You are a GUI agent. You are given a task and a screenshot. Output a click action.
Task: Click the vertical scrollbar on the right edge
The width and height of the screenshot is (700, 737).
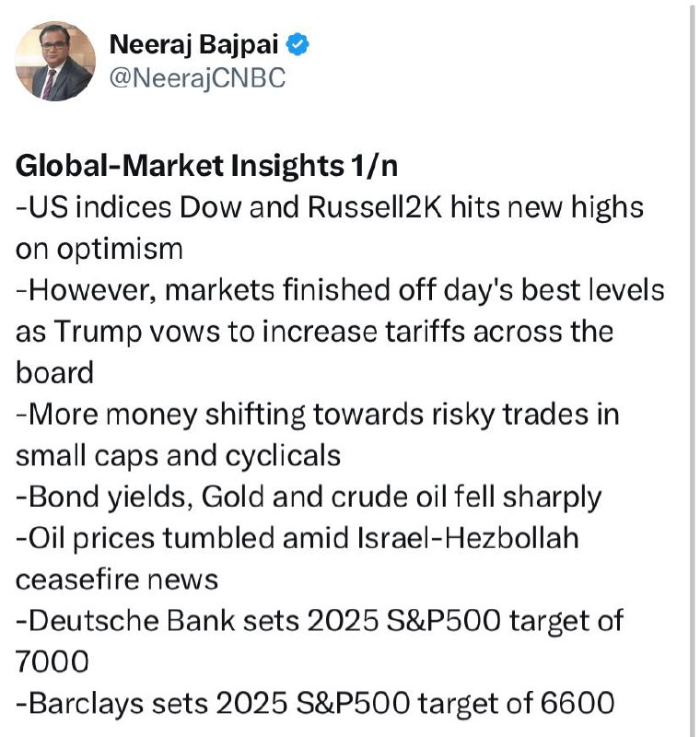pyautogui.click(x=693, y=368)
